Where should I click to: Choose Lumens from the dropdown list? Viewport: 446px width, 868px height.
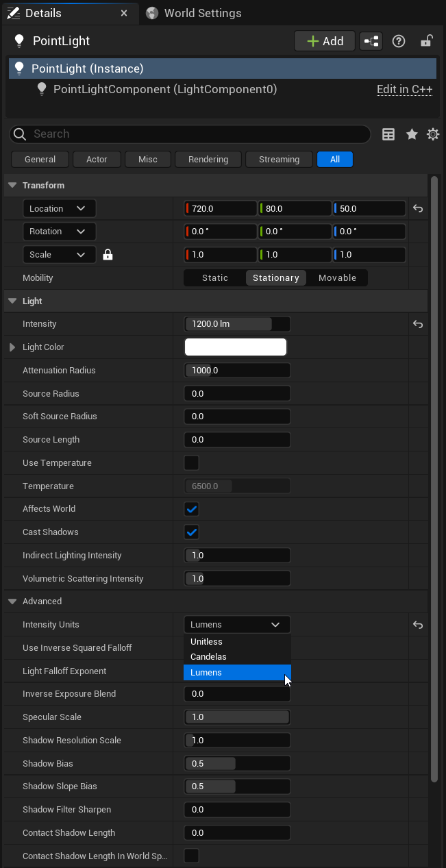coord(237,673)
